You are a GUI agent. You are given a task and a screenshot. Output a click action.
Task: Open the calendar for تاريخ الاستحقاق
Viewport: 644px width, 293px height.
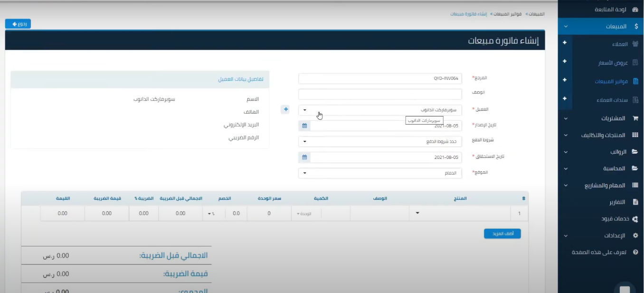[304, 157]
